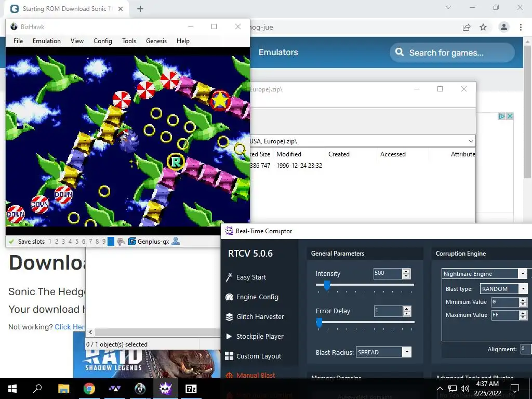Click the Manual Blast crosshair icon
The height and width of the screenshot is (399, 532).
(x=229, y=375)
